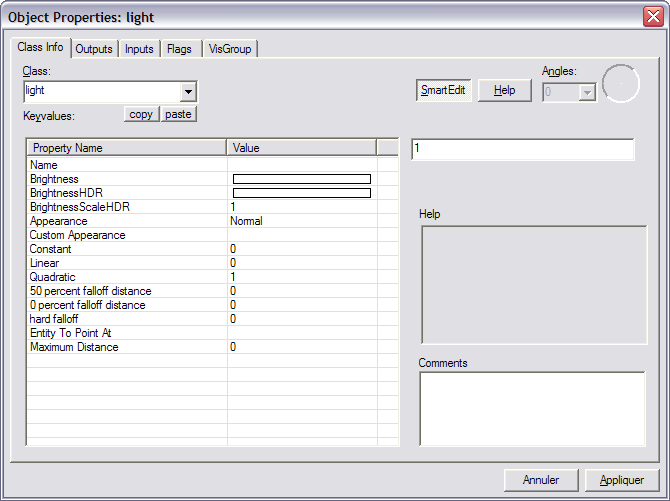Open the VisGroup tab
670x501 pixels.
coord(231,49)
